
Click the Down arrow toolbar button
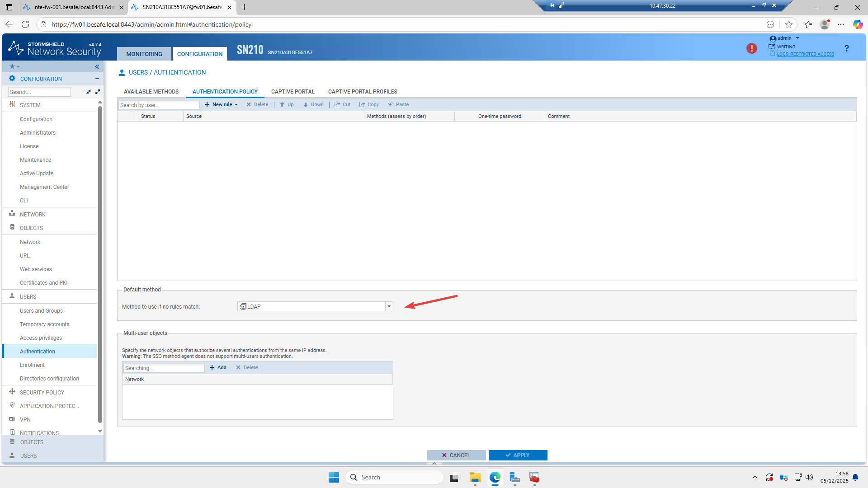pyautogui.click(x=313, y=104)
